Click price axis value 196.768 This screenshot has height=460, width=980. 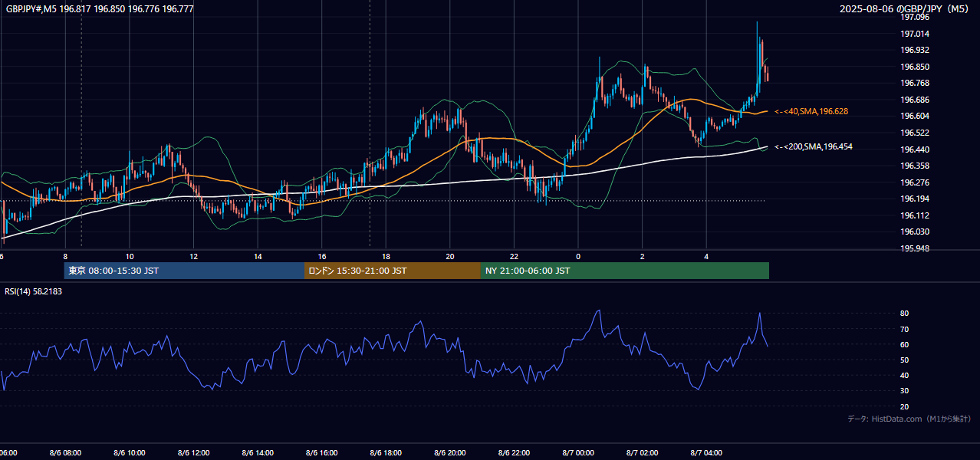pos(915,83)
